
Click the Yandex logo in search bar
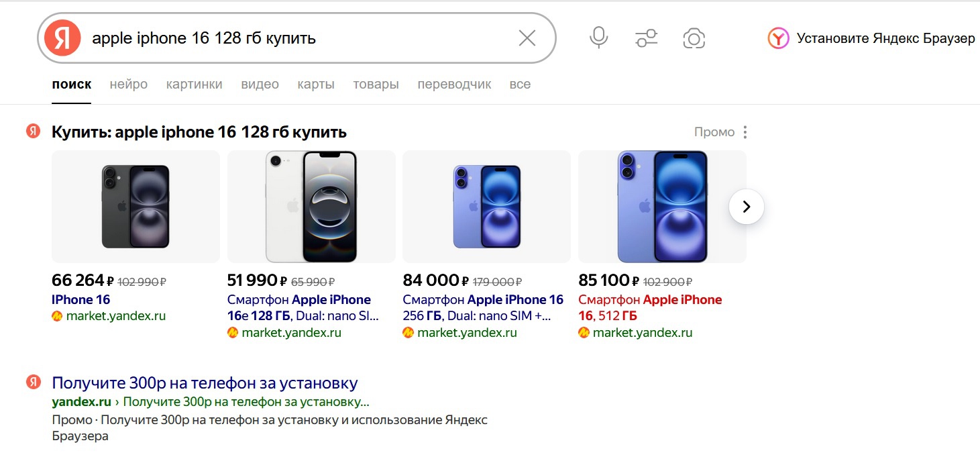[62, 38]
